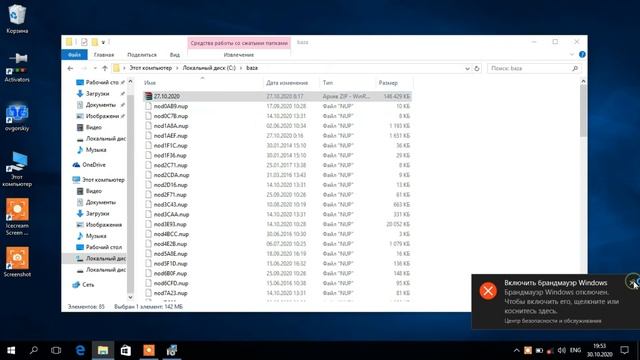Open the Извлечение ribbon tab

pos(239,55)
